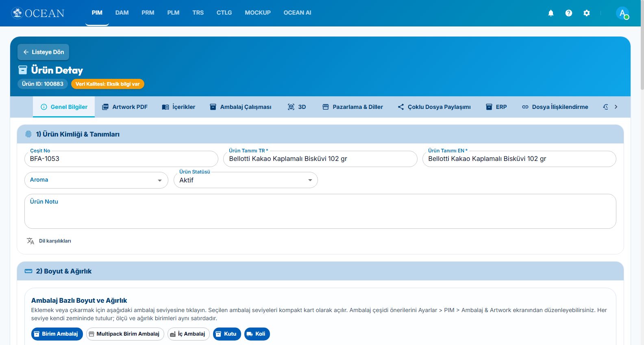Toggle the Kutu packaging level
The height and width of the screenshot is (345, 644).
click(227, 334)
